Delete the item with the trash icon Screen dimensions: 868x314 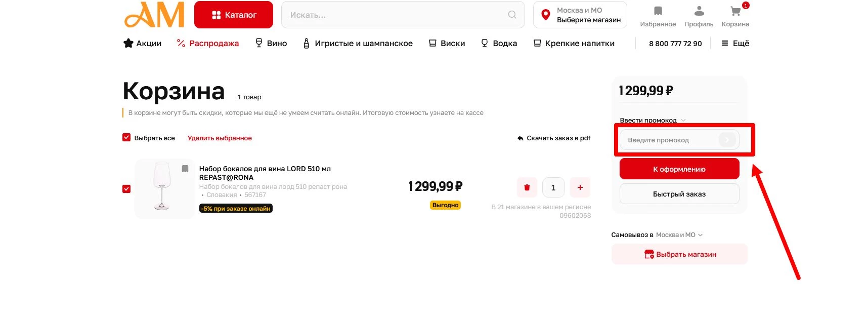(x=527, y=187)
